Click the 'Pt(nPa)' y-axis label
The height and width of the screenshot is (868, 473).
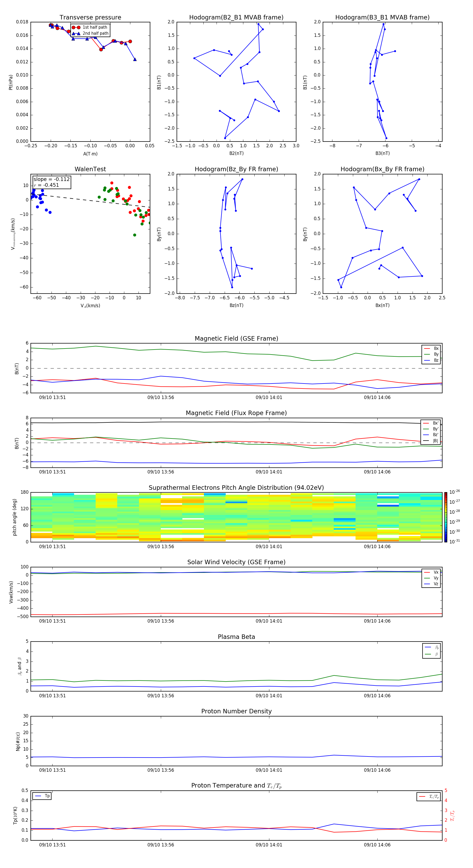(x=11, y=82)
